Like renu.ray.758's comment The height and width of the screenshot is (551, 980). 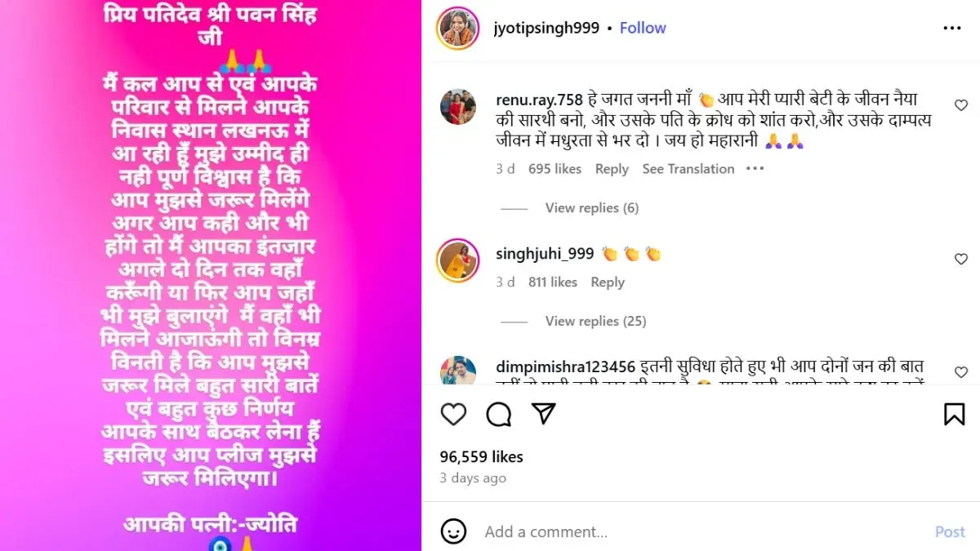tap(961, 105)
